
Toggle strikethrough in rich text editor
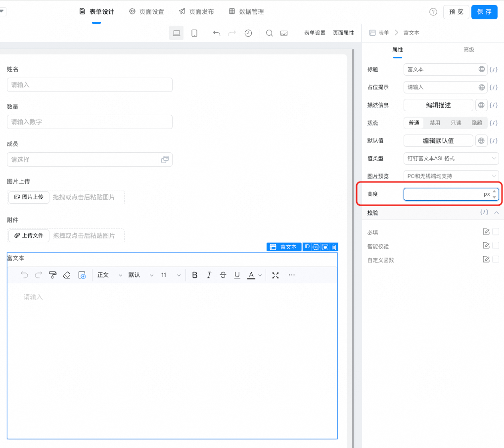pos(223,275)
